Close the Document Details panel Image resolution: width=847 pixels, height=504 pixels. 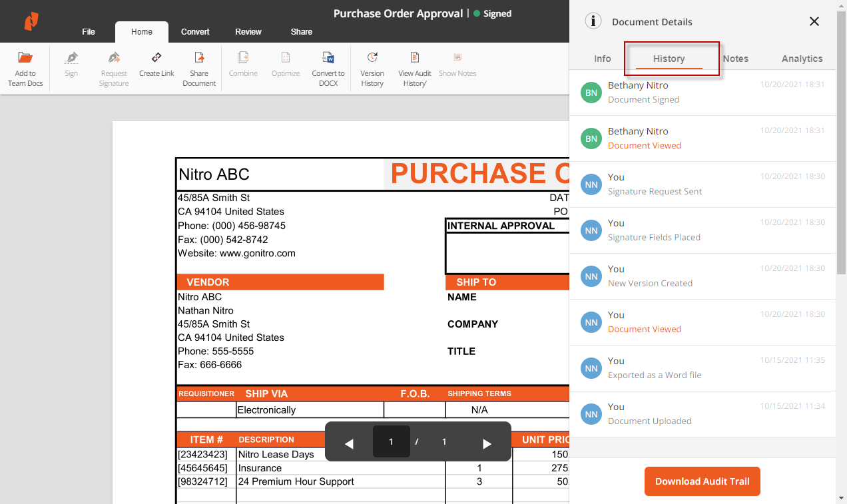point(814,21)
